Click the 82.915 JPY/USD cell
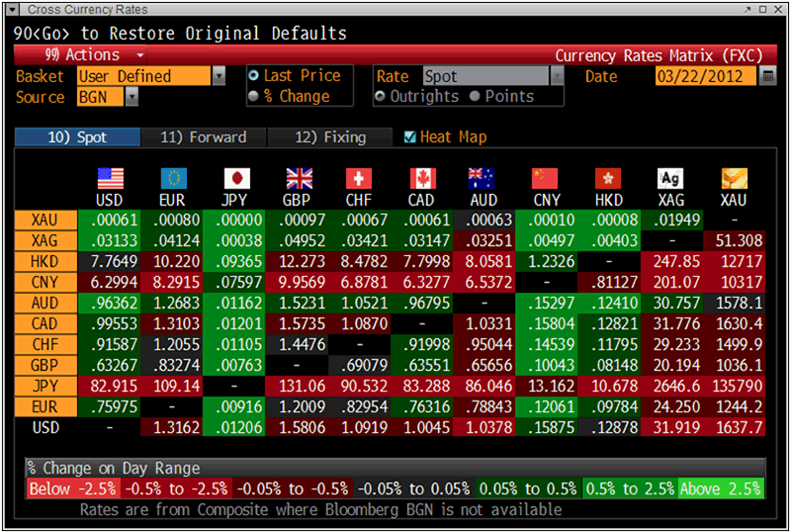 point(109,386)
